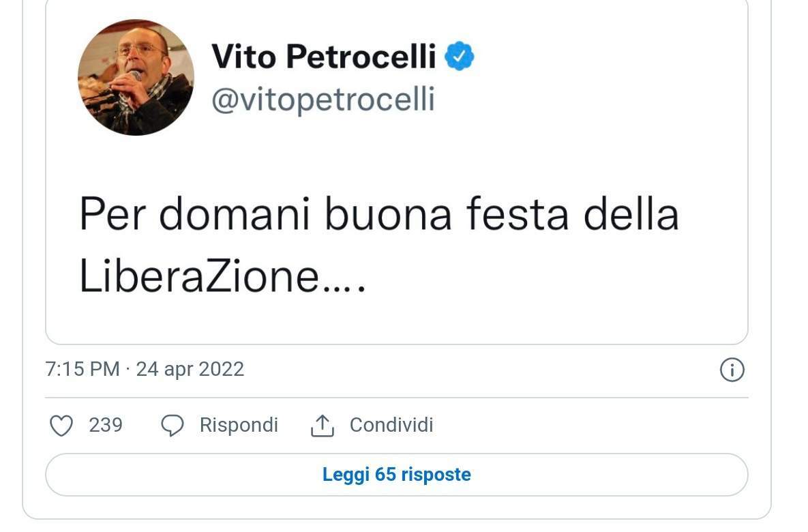
Task: Like the tweet with the heart icon
Action: [x=61, y=426]
